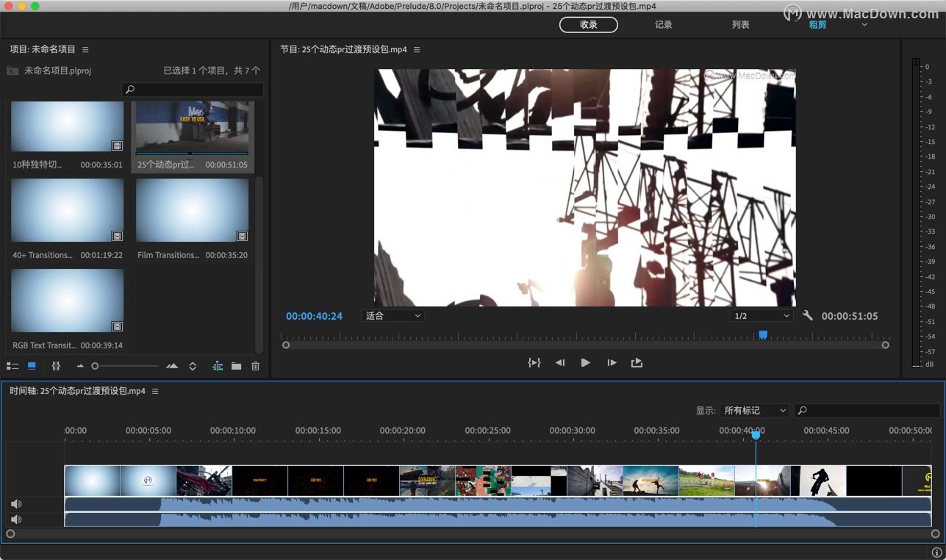Click the project file icon beside 未命名项目.plproj
Viewport: 946px width, 560px height.
click(12, 71)
